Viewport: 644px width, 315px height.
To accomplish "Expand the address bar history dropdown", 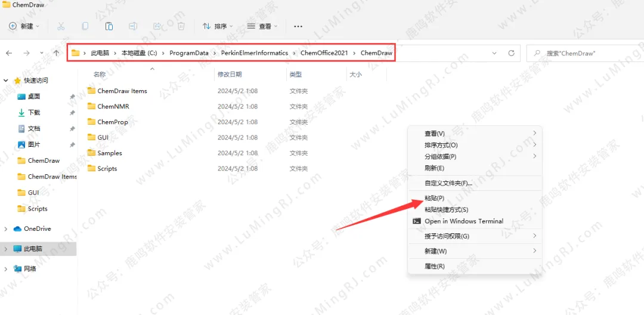I will [494, 53].
